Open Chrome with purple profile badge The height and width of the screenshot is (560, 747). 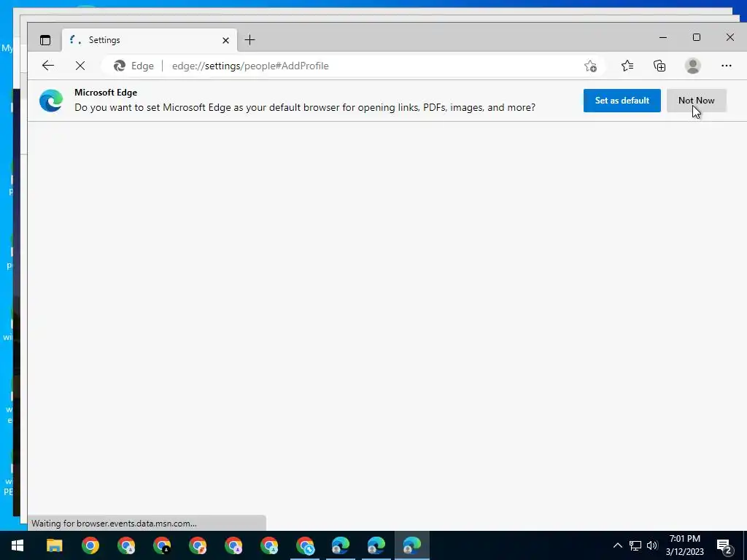(233, 545)
